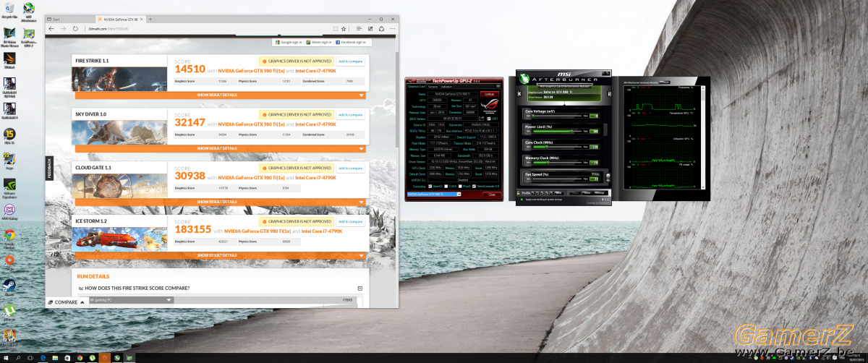Click Sky Diver 1.0 thumbnail image
Viewport: 868px width, 363px height.
(x=119, y=132)
